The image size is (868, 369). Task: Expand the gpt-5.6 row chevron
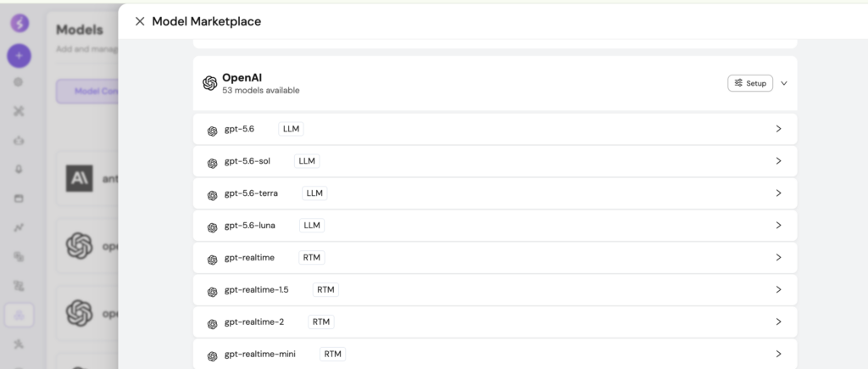[778, 129]
